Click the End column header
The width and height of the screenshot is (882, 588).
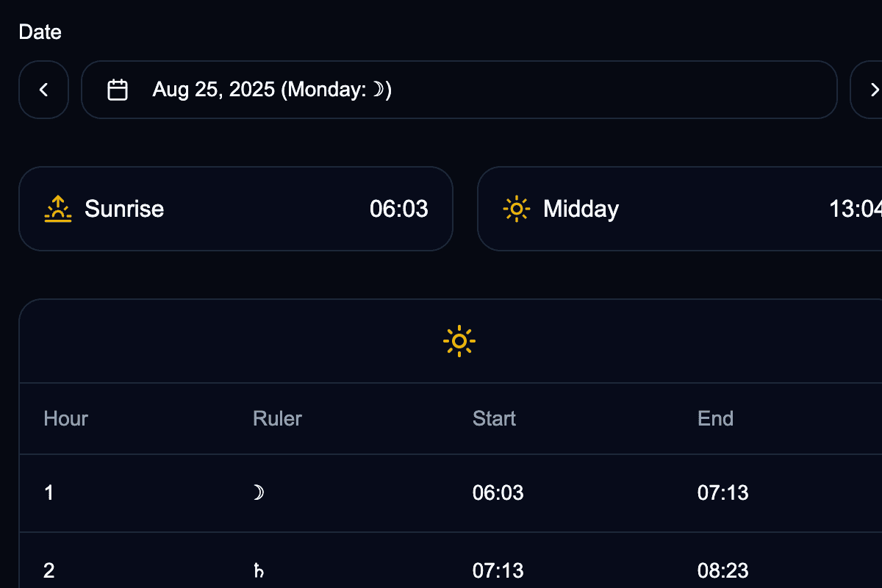coord(715,419)
